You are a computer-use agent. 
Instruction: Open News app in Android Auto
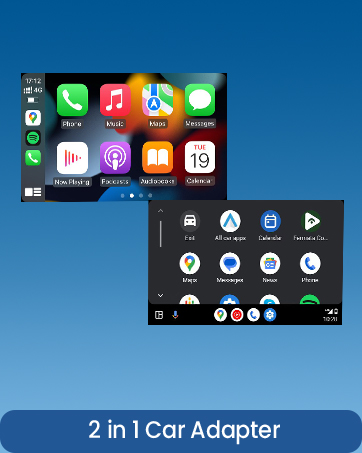coord(270,263)
